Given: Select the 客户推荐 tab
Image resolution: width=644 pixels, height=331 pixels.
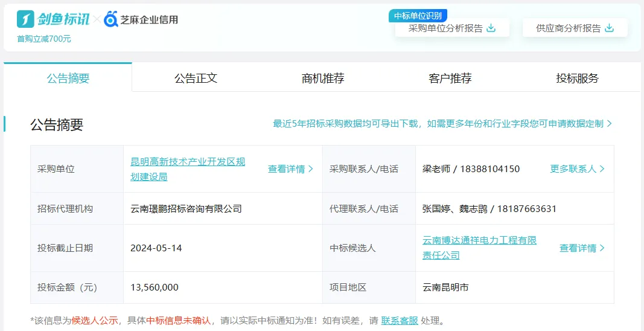Looking at the screenshot, I should pyautogui.click(x=450, y=78).
